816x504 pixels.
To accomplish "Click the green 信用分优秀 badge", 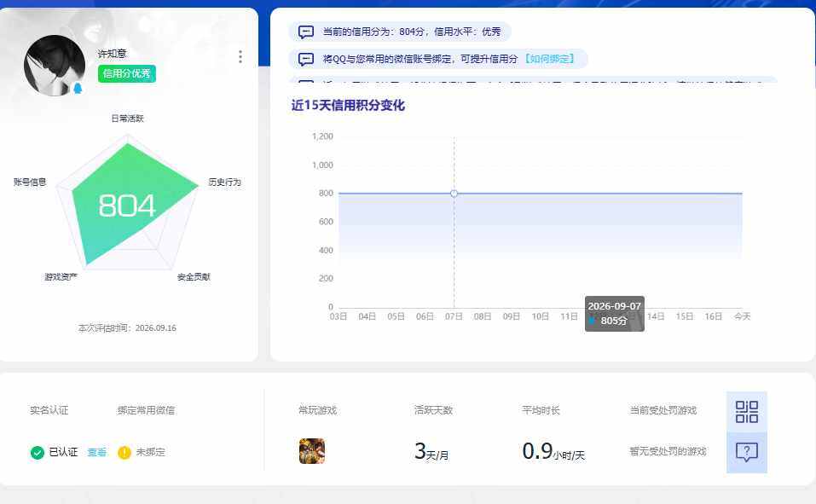I will point(126,73).
